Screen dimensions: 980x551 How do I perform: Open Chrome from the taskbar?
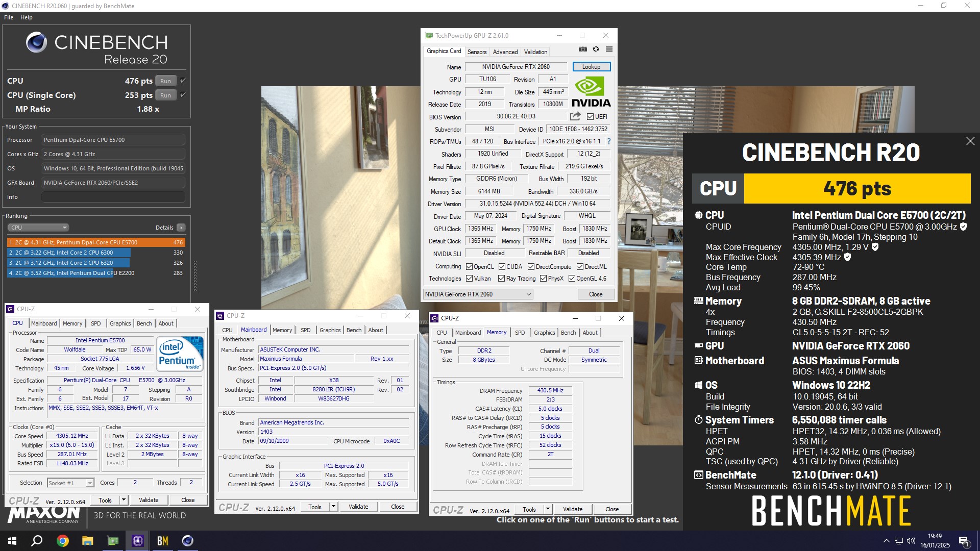(x=62, y=541)
